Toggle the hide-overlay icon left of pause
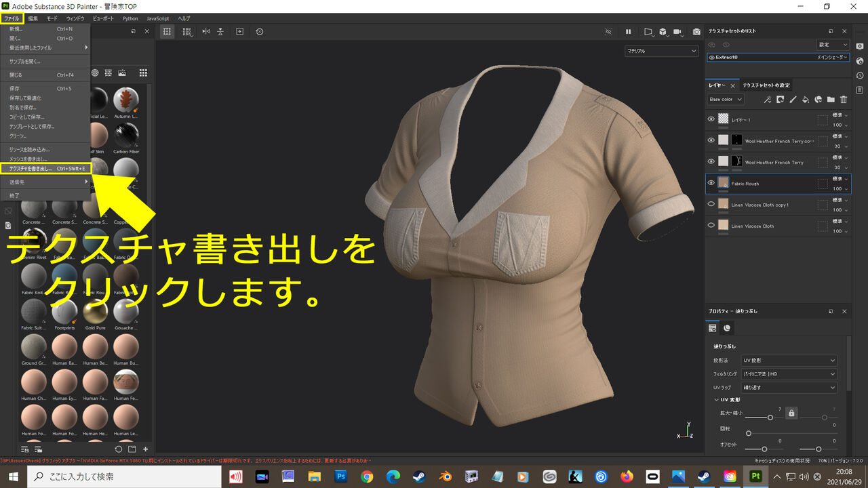Screen dimensions: 868x488 [608, 32]
